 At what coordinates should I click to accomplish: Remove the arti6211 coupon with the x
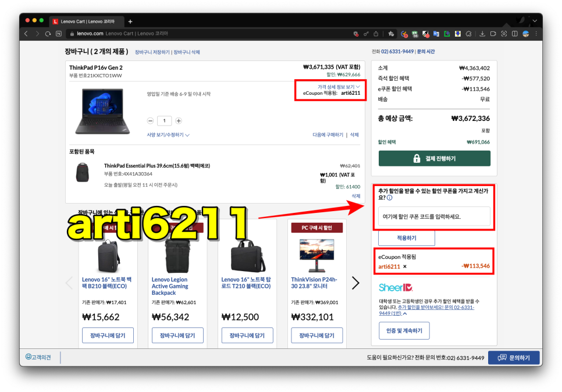[405, 266]
